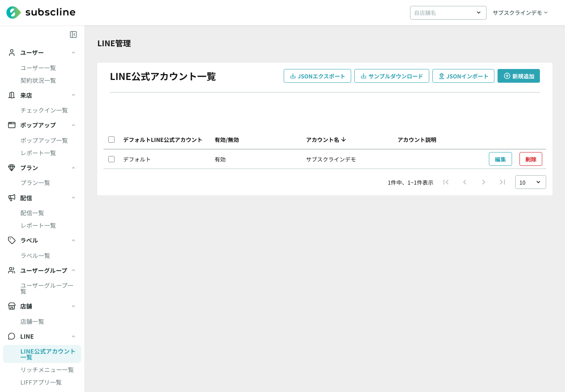
Task: Click the 有効 status cell
Action: pos(220,159)
